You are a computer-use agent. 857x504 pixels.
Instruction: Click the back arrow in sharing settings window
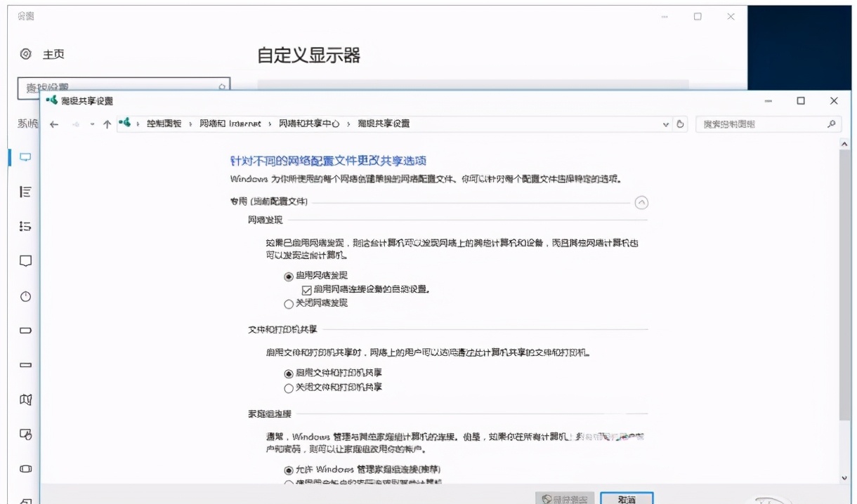coord(55,124)
